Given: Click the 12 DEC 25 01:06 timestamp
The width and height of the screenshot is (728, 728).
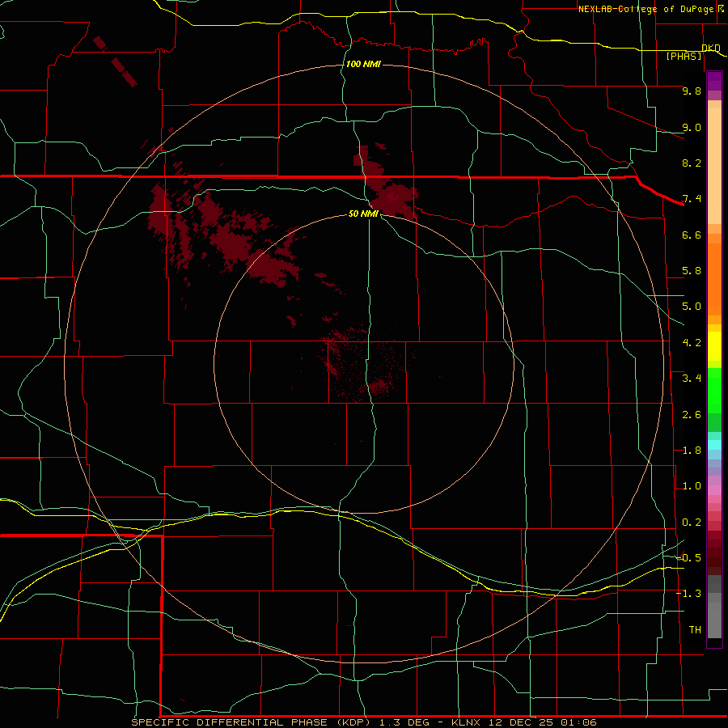Looking at the screenshot, I should [542, 722].
